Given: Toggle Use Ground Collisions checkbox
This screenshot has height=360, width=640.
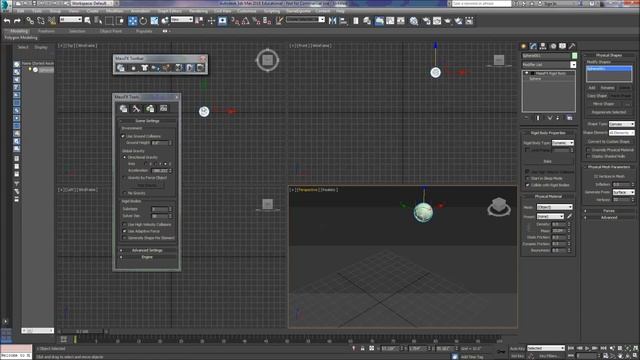Looking at the screenshot, I should coord(123,136).
